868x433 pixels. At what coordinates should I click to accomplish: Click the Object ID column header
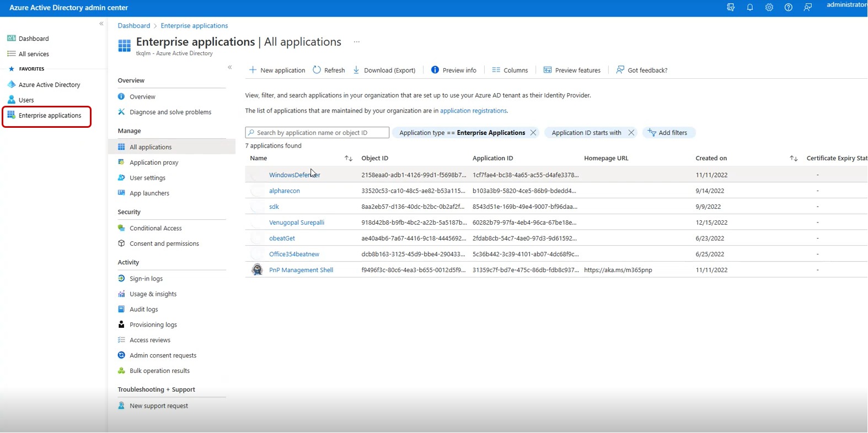click(x=375, y=159)
